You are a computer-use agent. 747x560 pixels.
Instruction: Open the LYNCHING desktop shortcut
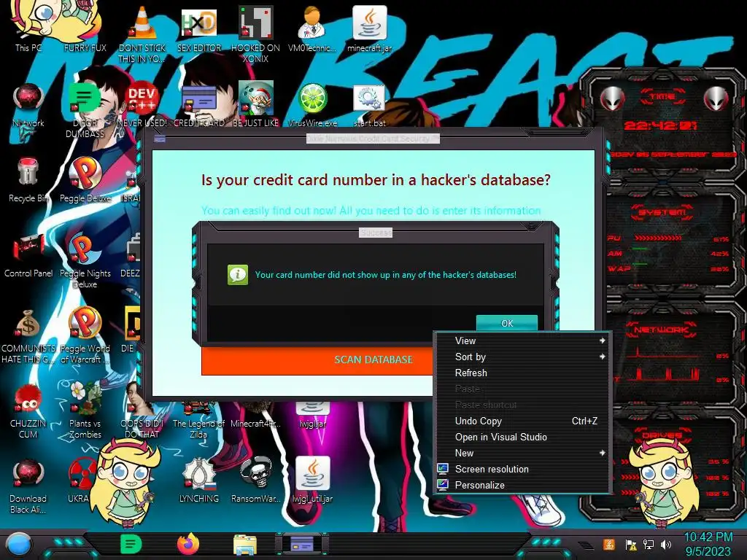[x=199, y=480]
